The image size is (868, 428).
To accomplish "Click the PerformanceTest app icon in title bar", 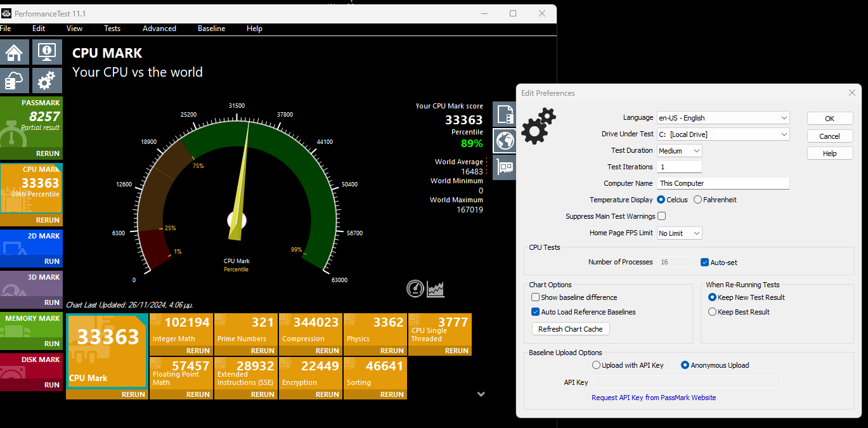I will point(6,13).
